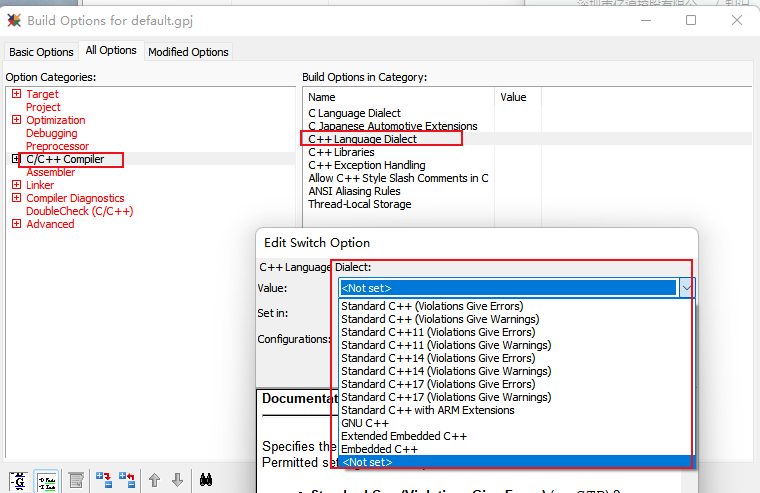Image resolution: width=760 pixels, height=493 pixels.
Task: Click the document notes toolbar icon
Action: click(76, 480)
